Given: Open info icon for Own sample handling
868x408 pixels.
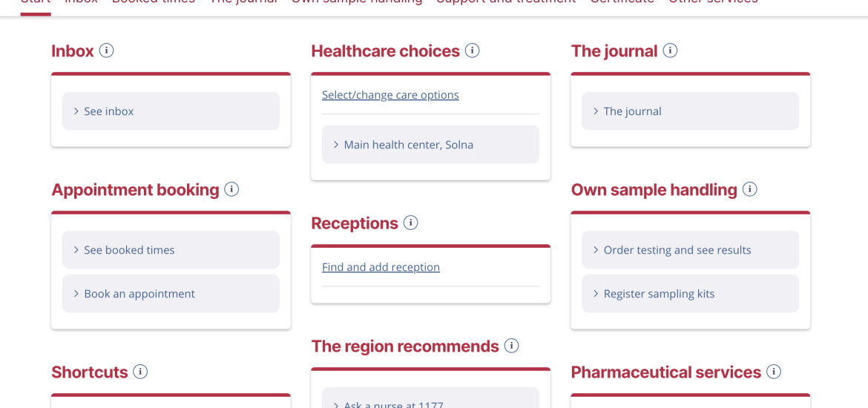Looking at the screenshot, I should (x=750, y=189).
